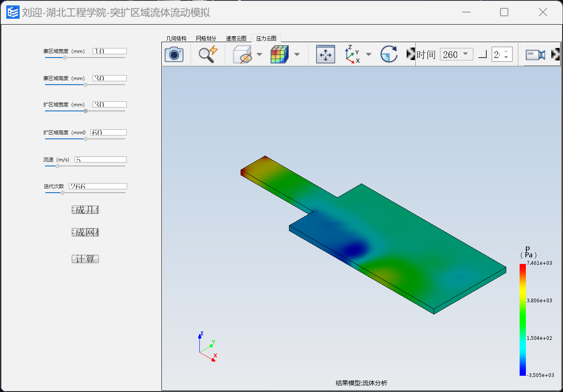Click the 窄区域宽度 input field
The image size is (563, 392).
click(110, 51)
